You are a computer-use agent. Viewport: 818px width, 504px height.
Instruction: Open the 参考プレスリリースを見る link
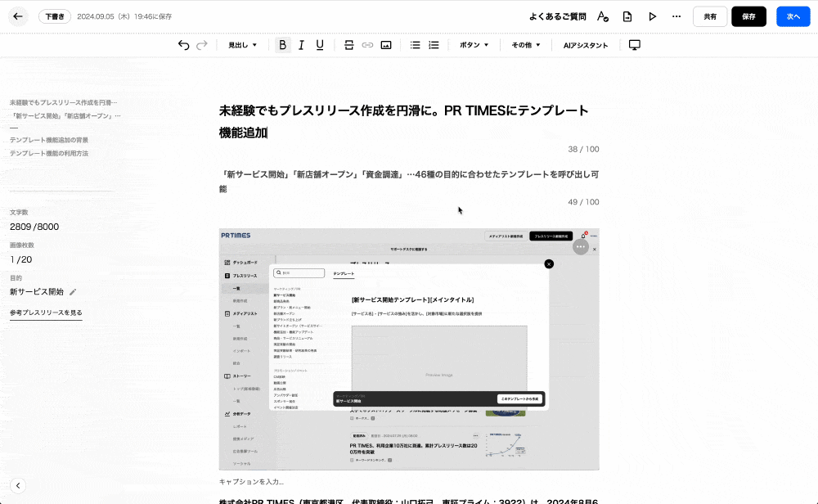(46, 313)
